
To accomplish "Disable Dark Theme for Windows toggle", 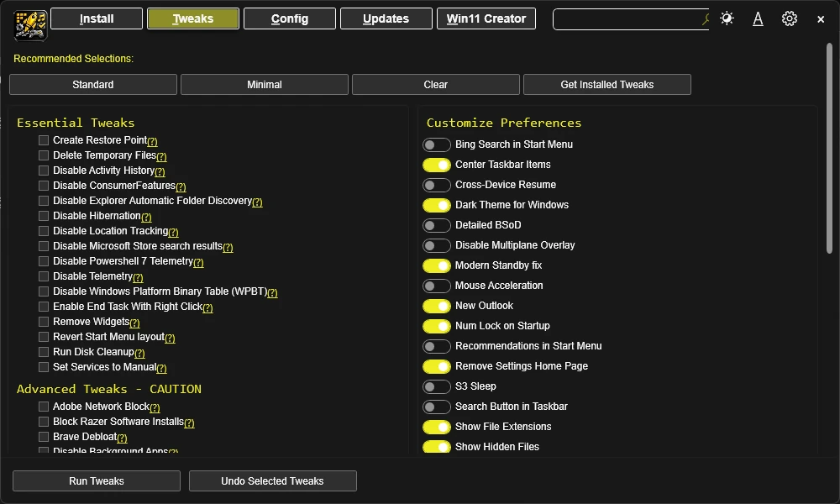I will coord(436,205).
